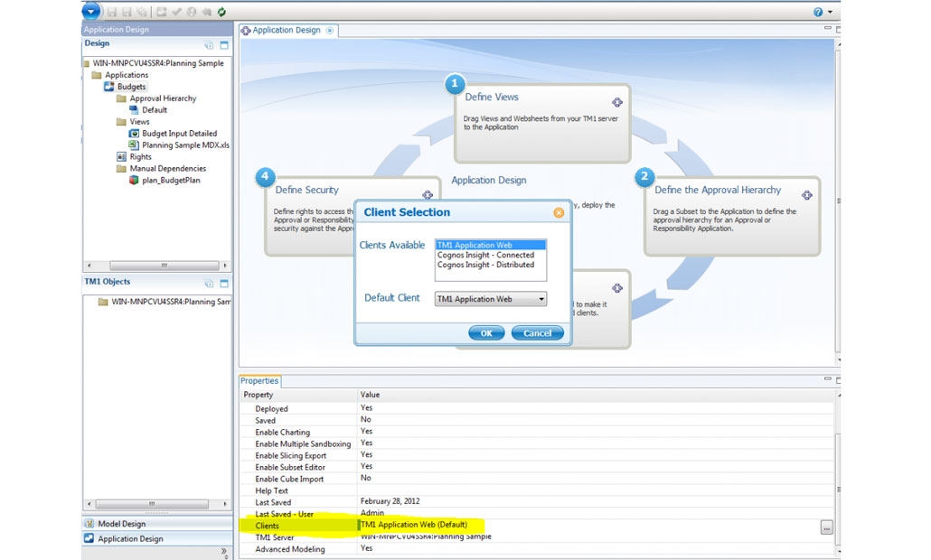Minimize the Application Design editor area
The image size is (931, 560).
pos(828,28)
